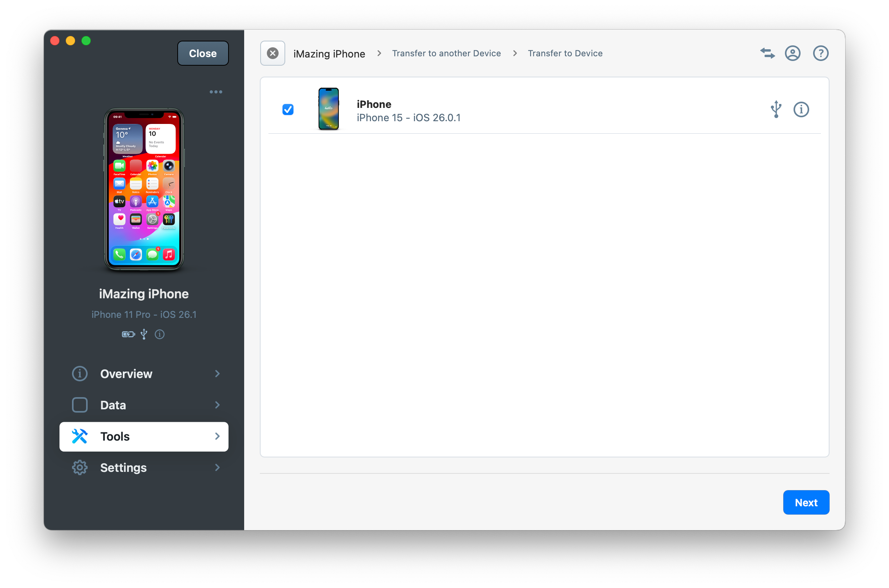Image resolution: width=889 pixels, height=588 pixels.
Task: Toggle the Data checkbox icon in the sidebar
Action: 80,405
